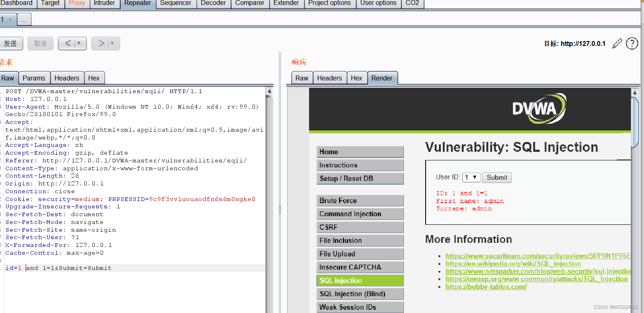The height and width of the screenshot is (313, 644).
Task: Click the Cookie header line in request
Action: click(130, 199)
